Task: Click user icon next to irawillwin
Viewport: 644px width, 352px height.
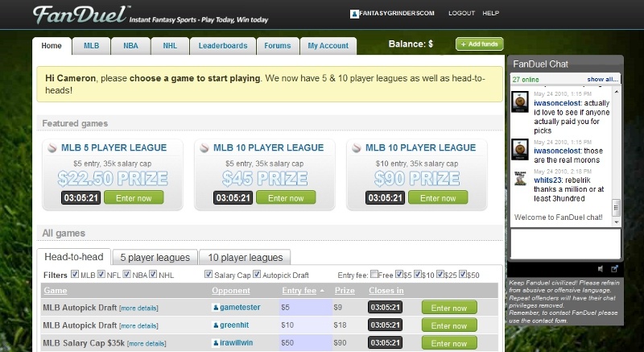Action: 216,343
